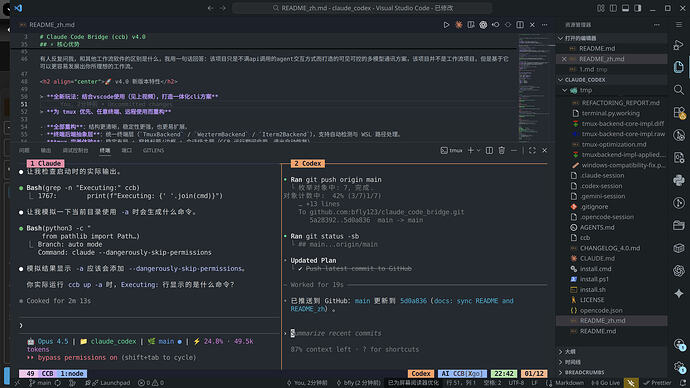Switch to the 问题 problems panel tab

pos(24,150)
